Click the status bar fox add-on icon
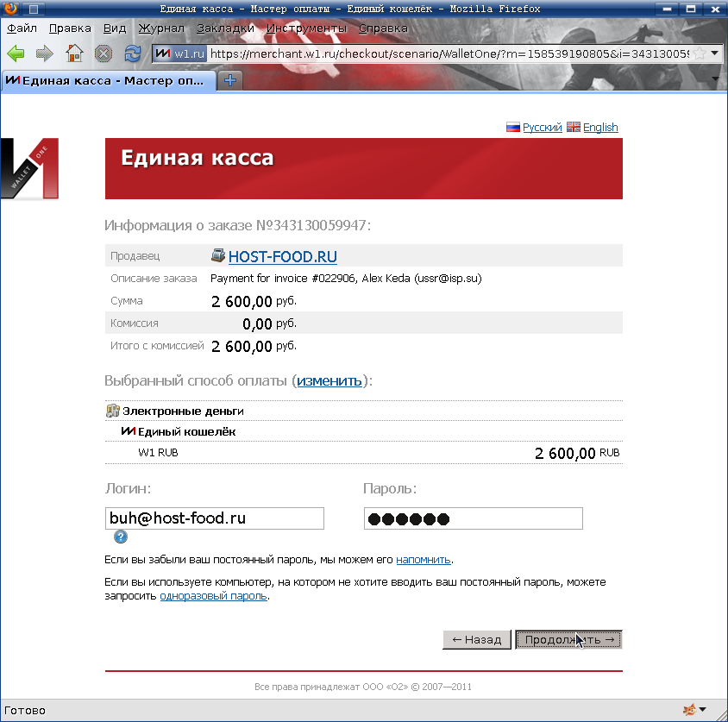Viewport: 728px width, 722px height. point(689,709)
